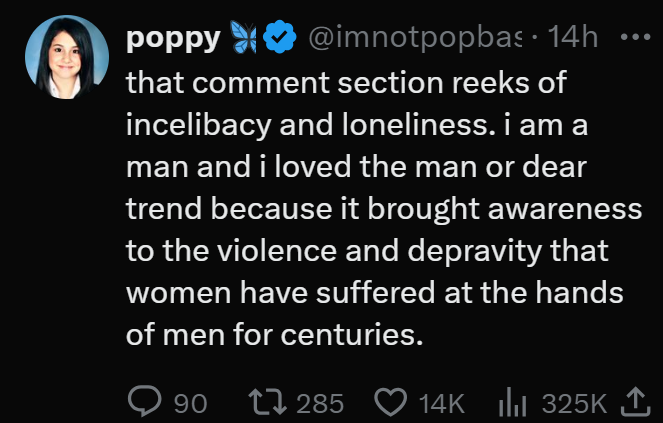
Task: Click the tweet line "of men for centuries."
Action: (270, 333)
